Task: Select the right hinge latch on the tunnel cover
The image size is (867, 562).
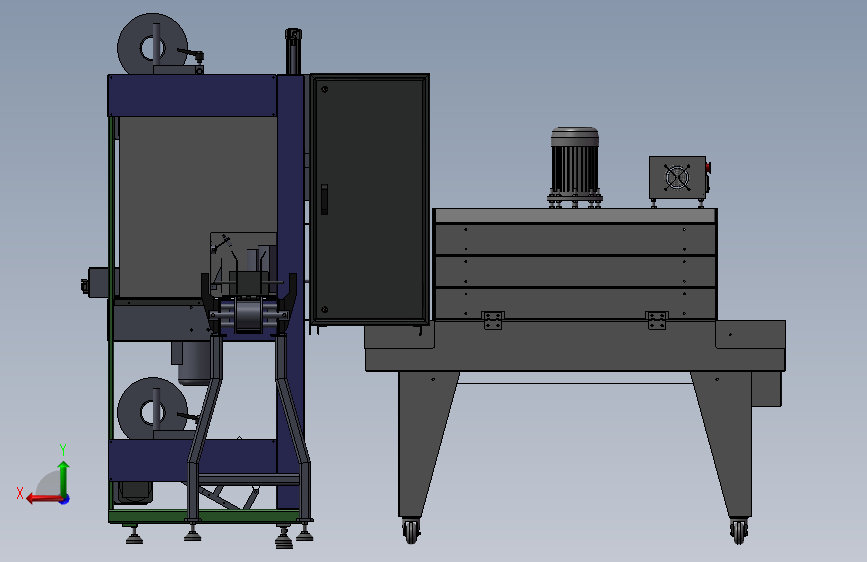Action: 656,320
